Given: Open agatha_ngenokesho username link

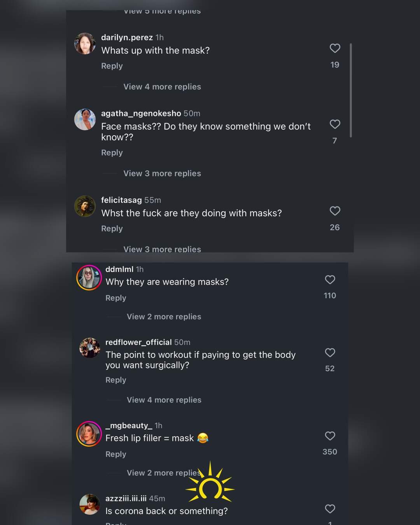Looking at the screenshot, I should (x=141, y=114).
